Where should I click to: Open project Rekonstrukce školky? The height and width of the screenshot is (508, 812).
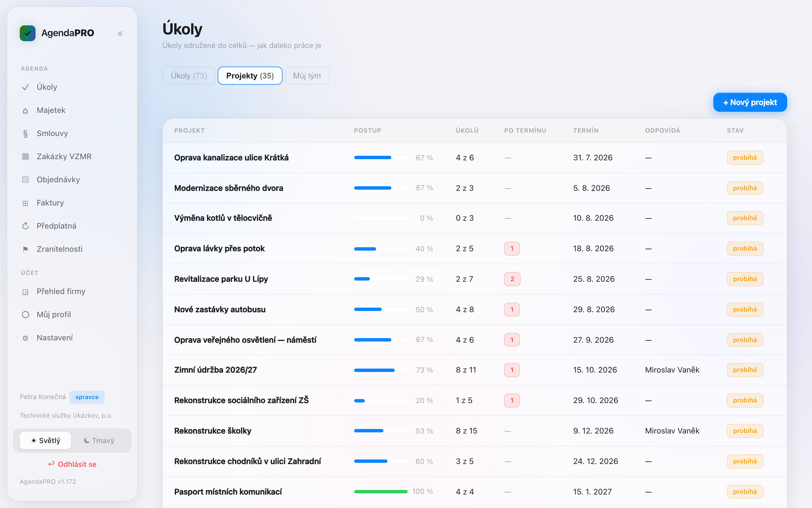(x=213, y=431)
